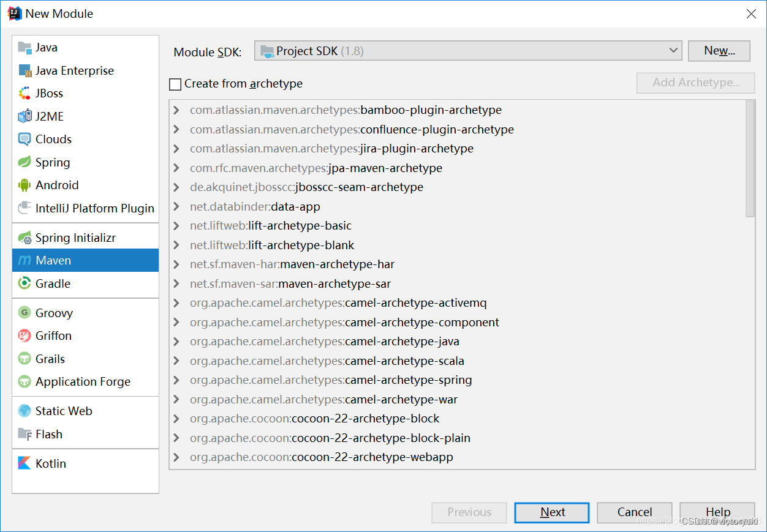Select camel-archetype-component row
The width and height of the screenshot is (767, 532).
(x=458, y=322)
